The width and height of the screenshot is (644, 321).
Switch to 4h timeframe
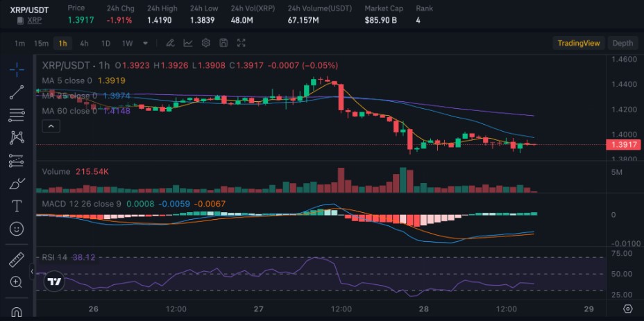click(84, 43)
